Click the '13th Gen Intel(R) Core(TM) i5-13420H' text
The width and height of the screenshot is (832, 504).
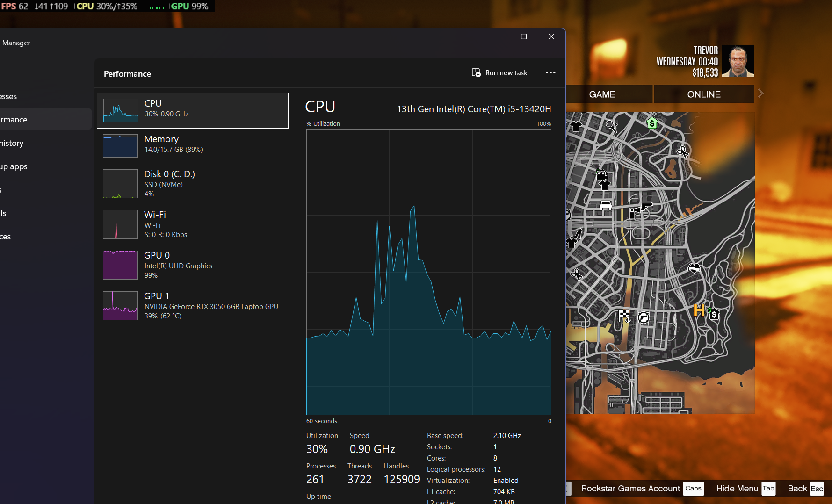pyautogui.click(x=474, y=109)
